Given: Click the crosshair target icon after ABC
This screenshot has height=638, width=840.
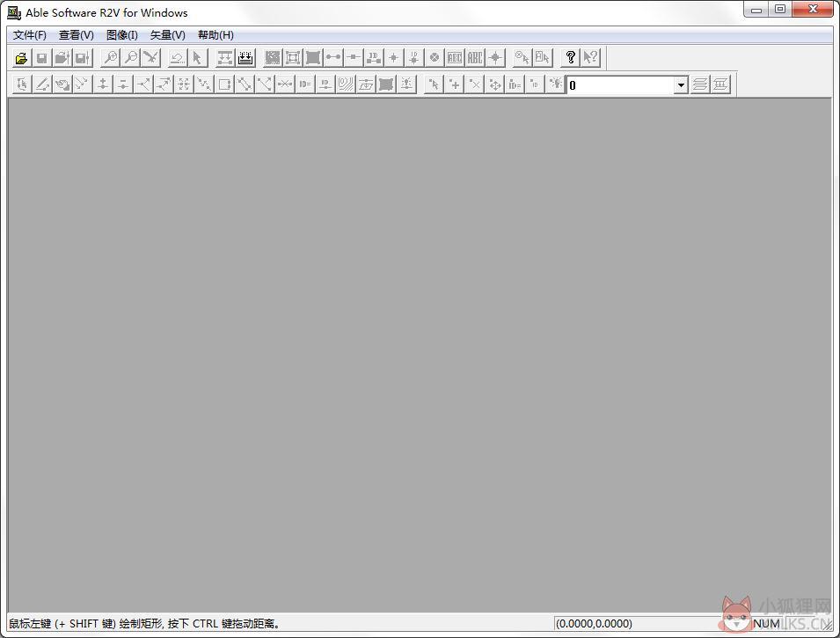Looking at the screenshot, I should tap(495, 57).
